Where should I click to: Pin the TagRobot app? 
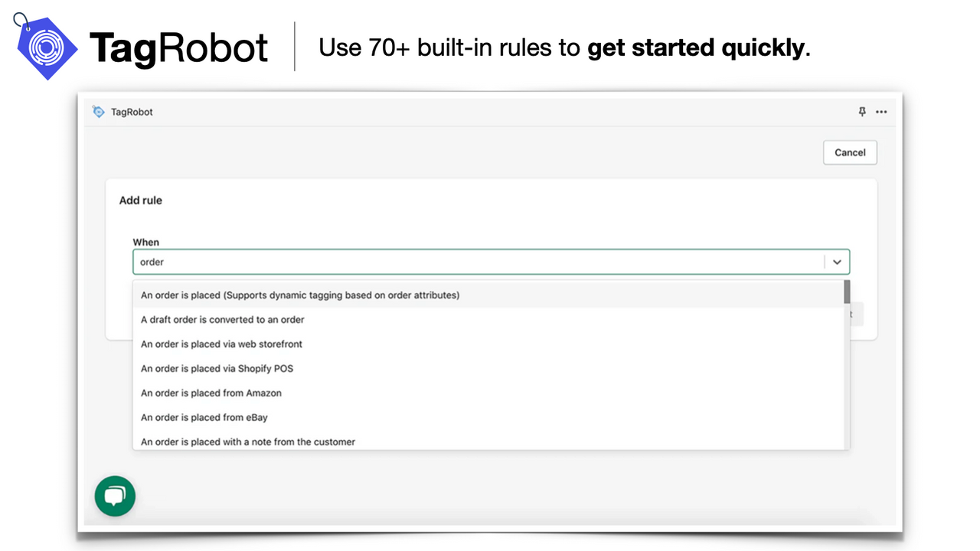pos(862,112)
